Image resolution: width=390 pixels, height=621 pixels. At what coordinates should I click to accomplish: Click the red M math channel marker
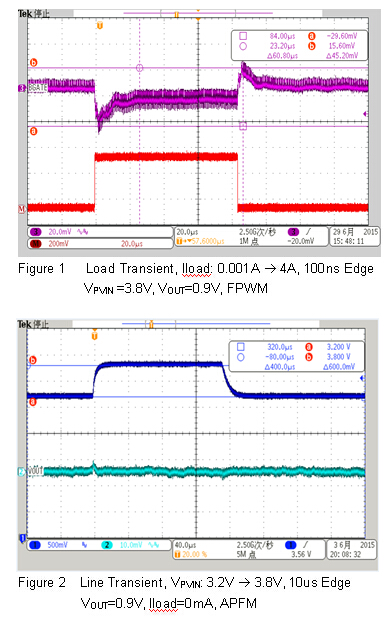click(x=22, y=208)
